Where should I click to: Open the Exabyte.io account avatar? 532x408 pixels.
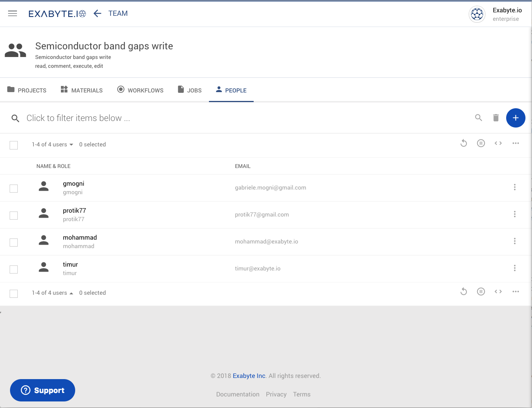pos(477,15)
